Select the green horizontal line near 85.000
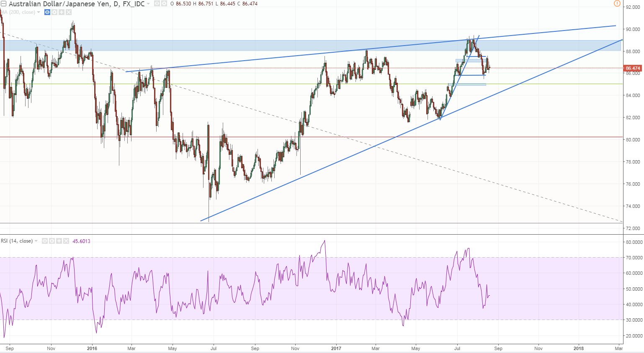 [x=311, y=84]
